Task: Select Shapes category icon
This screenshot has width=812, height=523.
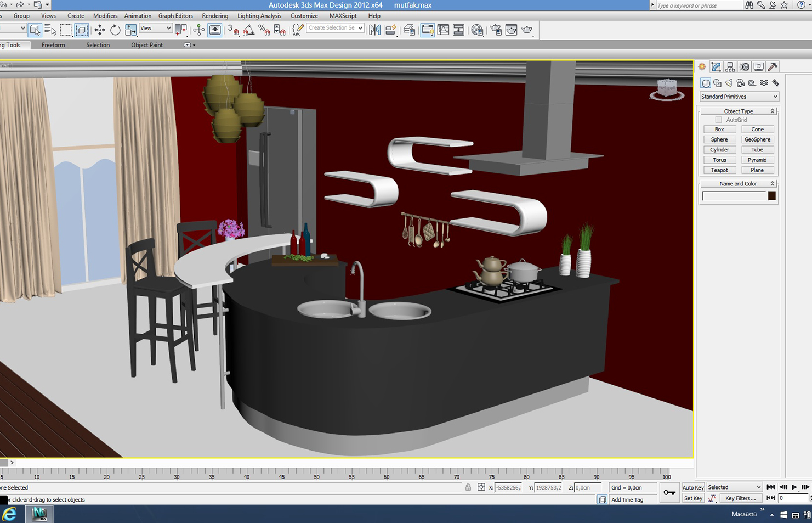Action: click(x=717, y=83)
